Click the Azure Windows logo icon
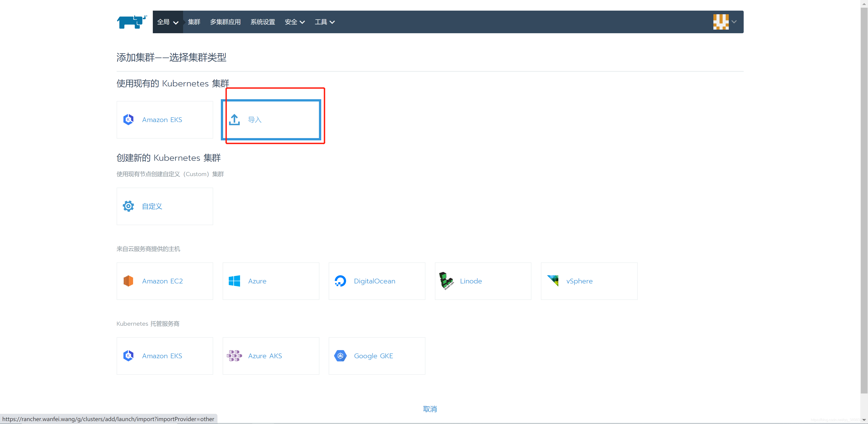The image size is (868, 424). click(235, 281)
